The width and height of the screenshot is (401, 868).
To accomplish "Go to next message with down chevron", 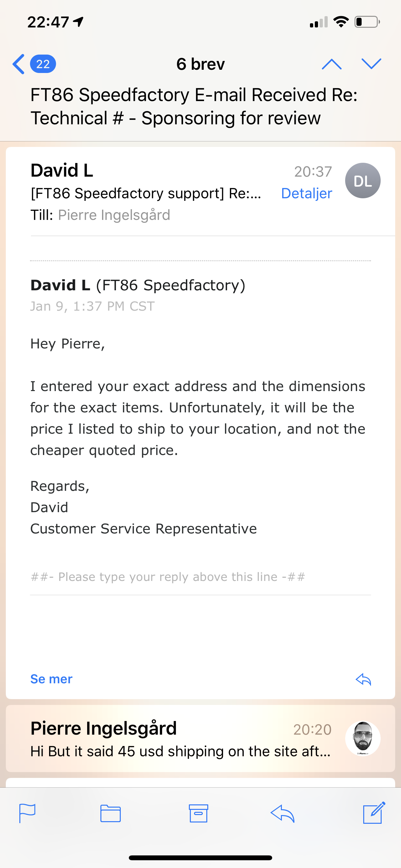I will [x=371, y=64].
